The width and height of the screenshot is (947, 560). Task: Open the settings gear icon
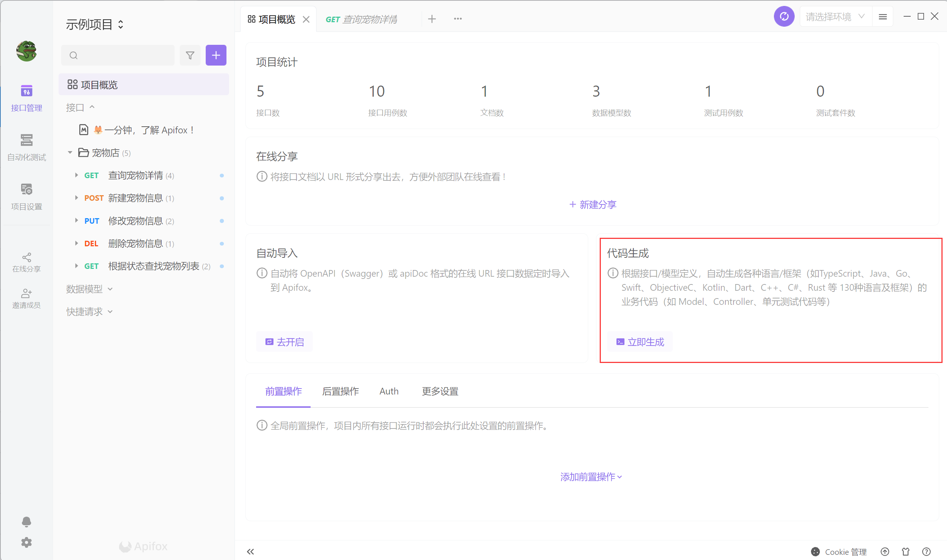(26, 542)
